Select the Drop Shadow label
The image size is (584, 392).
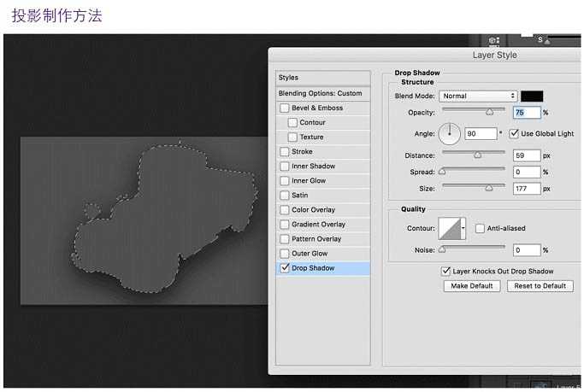(313, 268)
